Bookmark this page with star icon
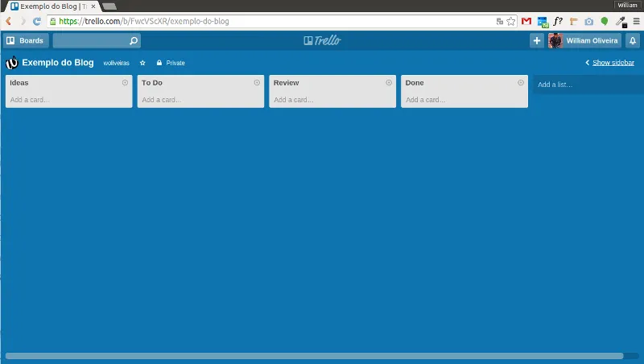The height and width of the screenshot is (364, 644). (x=511, y=22)
